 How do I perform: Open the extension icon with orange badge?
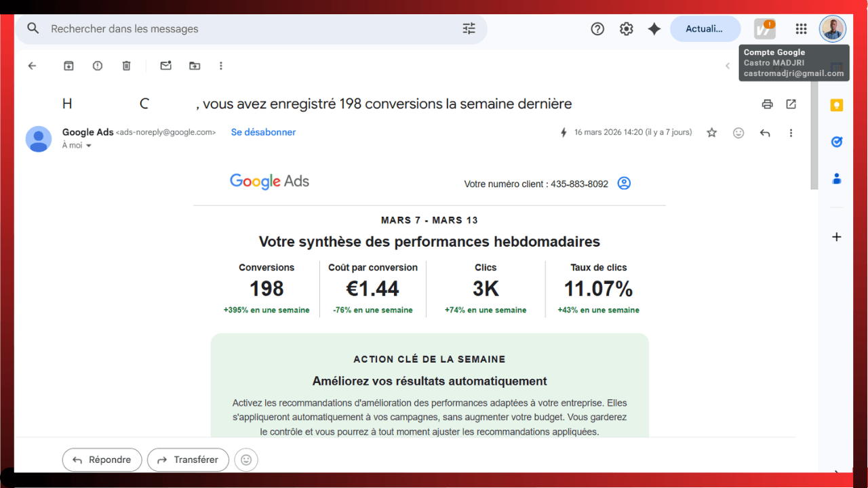765,28
